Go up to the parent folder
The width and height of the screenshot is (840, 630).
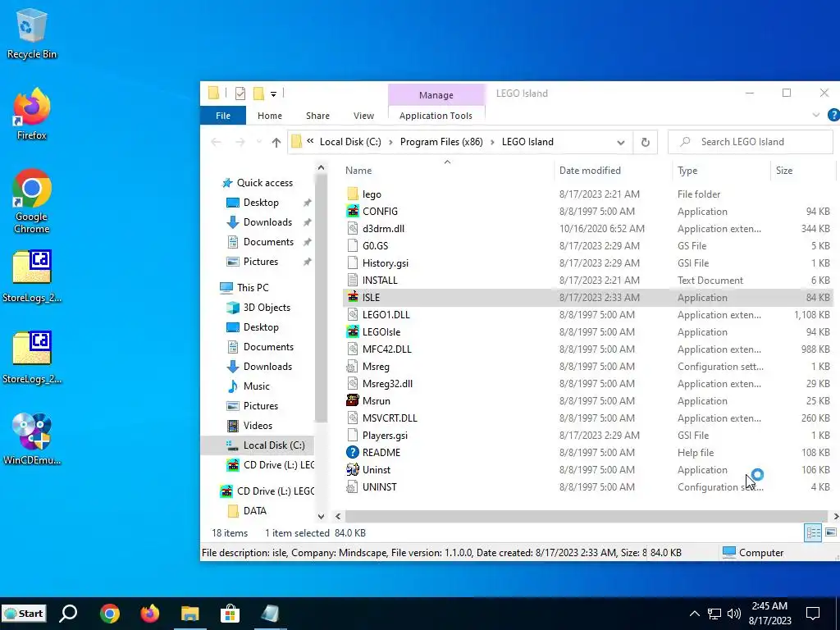pyautogui.click(x=276, y=142)
